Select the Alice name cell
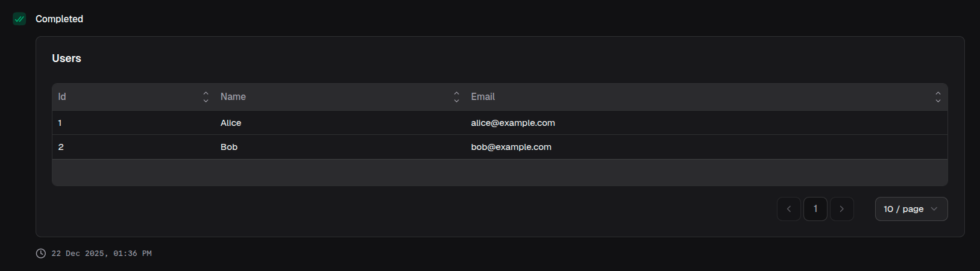Screen dimensions: 980x271 click(x=231, y=123)
